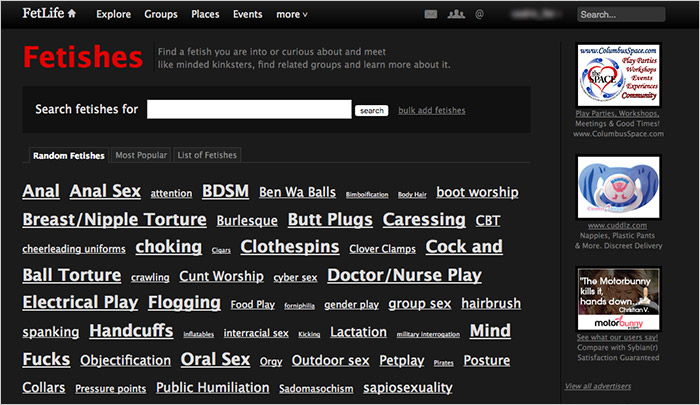The width and height of the screenshot is (700, 405).
Task: Open the Motorbunny ad image
Action: (x=619, y=299)
